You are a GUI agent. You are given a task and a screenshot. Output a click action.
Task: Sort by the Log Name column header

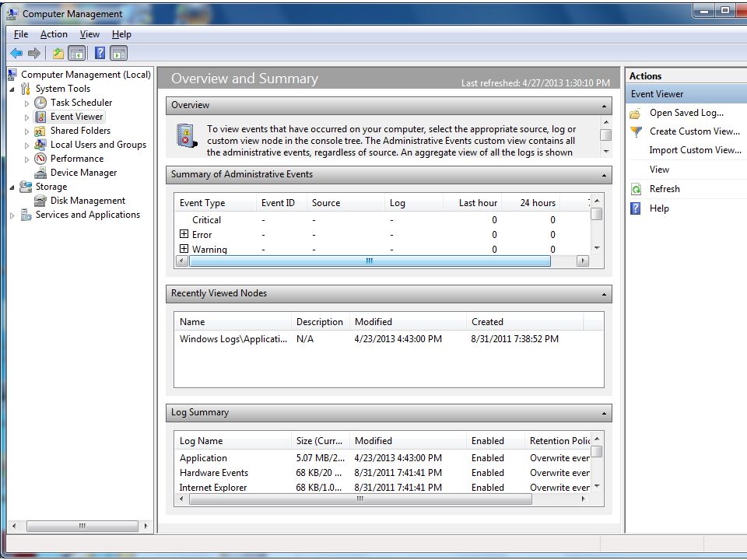(x=233, y=441)
